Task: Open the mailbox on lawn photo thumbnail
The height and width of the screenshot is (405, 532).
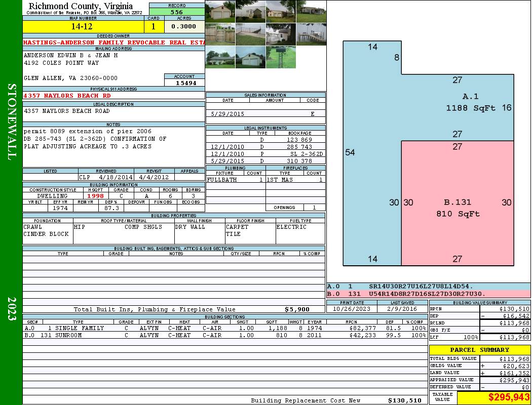Action: [x=281, y=57]
